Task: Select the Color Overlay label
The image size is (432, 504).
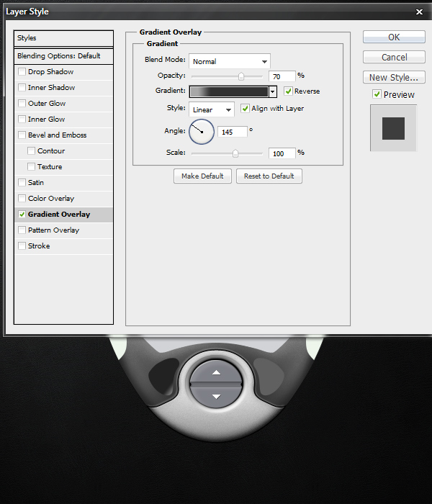Action: [x=51, y=199]
